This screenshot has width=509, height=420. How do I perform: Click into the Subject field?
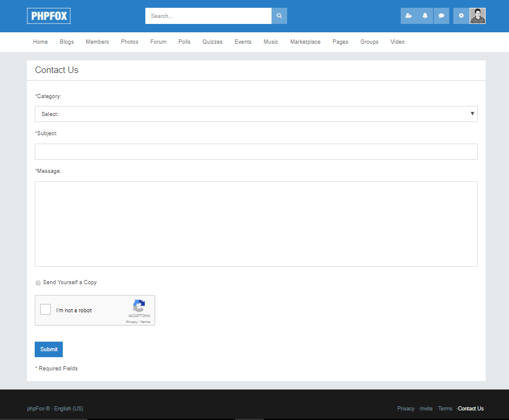[x=256, y=151]
